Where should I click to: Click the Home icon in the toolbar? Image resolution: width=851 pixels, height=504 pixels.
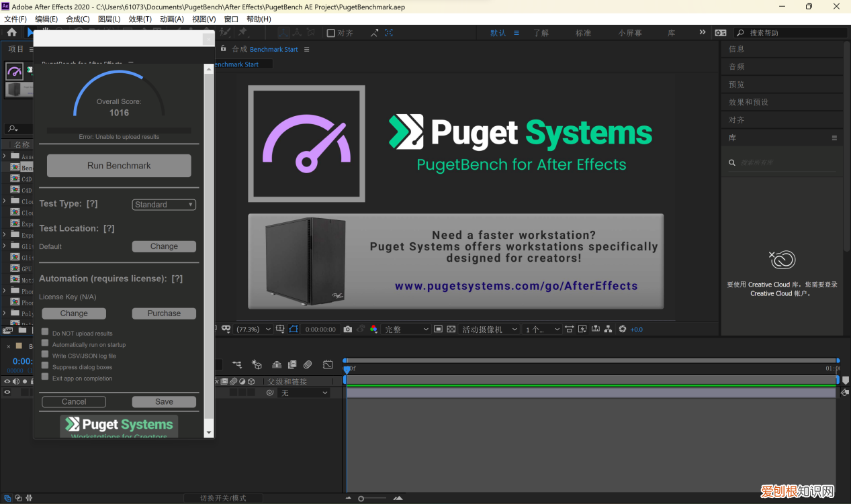pyautogui.click(x=11, y=32)
